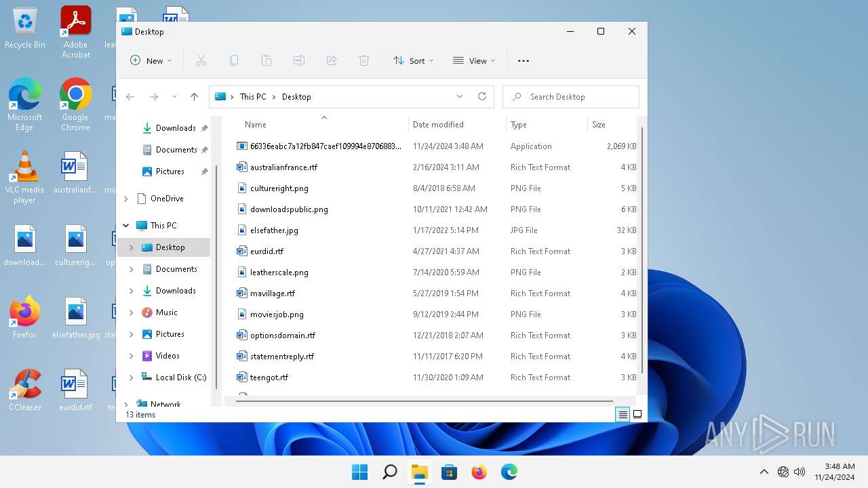Image resolution: width=868 pixels, height=488 pixels.
Task: Open the New dropdown menu
Action: (151, 60)
